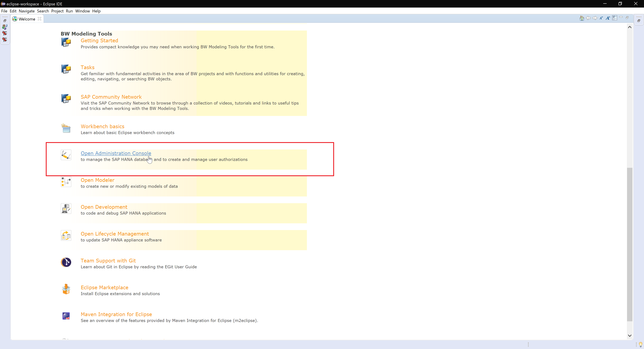Open the Search menu
The height and width of the screenshot is (349, 644).
tap(43, 11)
